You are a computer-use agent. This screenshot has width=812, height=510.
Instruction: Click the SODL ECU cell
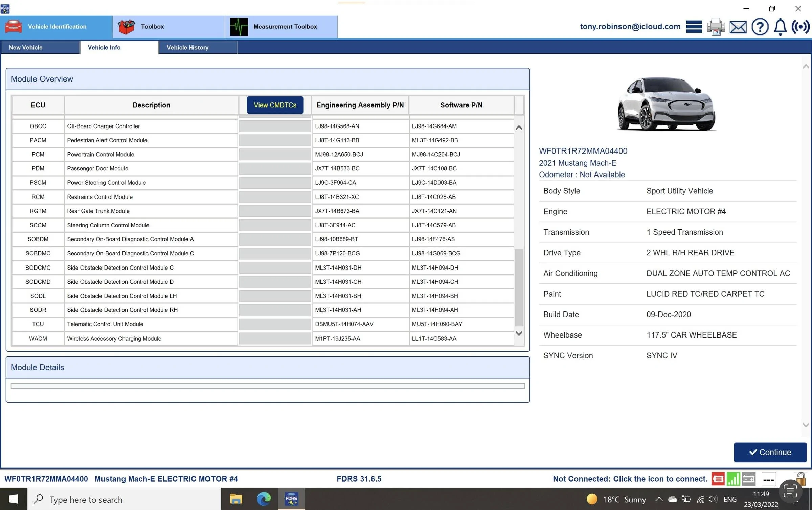pos(38,296)
